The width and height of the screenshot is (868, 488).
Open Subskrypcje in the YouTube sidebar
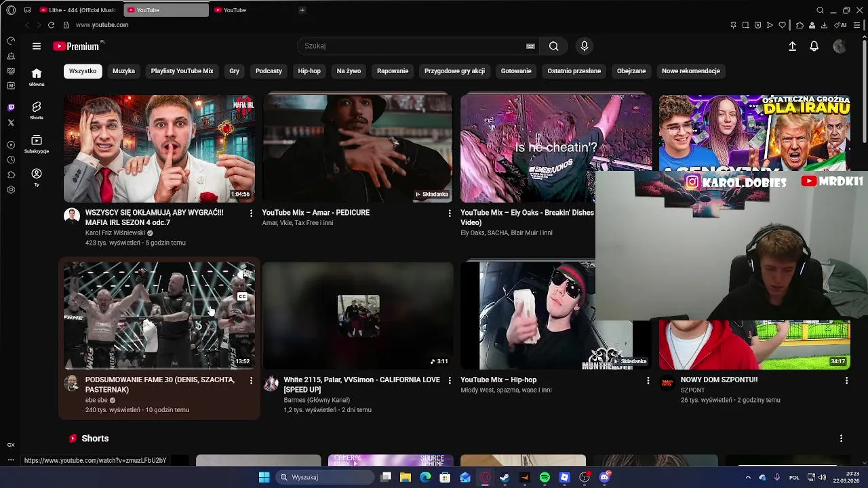pyautogui.click(x=37, y=144)
